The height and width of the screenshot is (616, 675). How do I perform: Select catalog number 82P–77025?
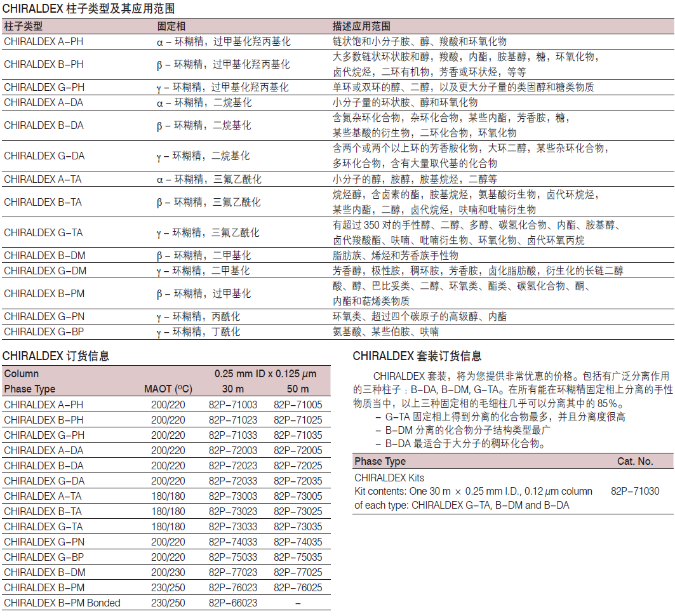click(298, 573)
